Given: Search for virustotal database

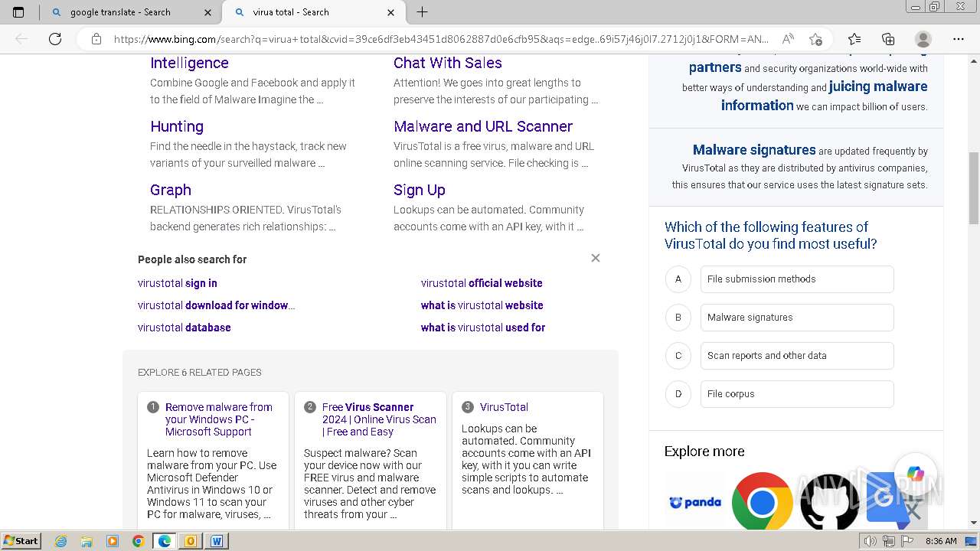Looking at the screenshot, I should pos(185,328).
